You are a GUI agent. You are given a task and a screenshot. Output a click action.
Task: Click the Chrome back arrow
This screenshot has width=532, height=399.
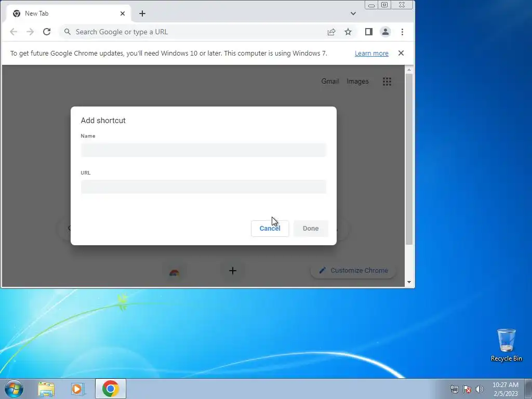[14, 32]
